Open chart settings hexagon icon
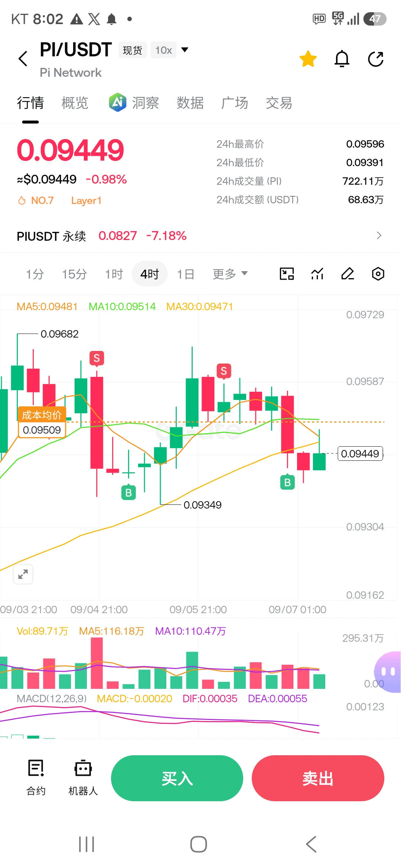 pos(378,274)
